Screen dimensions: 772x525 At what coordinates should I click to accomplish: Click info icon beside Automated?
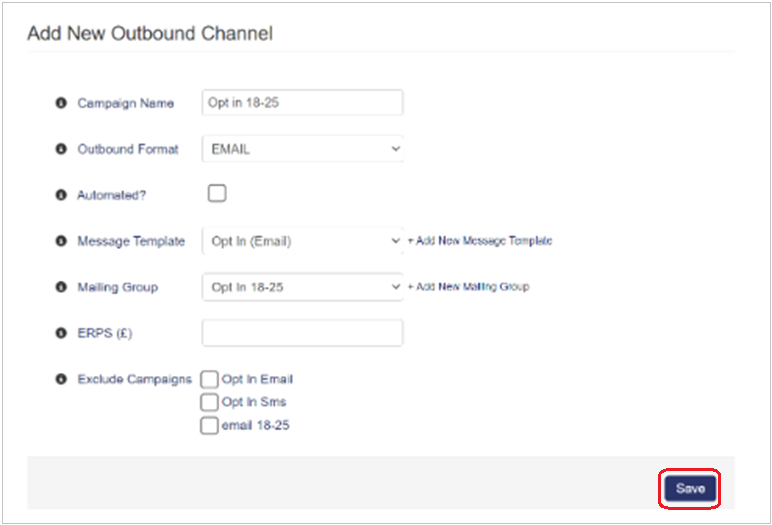click(61, 195)
